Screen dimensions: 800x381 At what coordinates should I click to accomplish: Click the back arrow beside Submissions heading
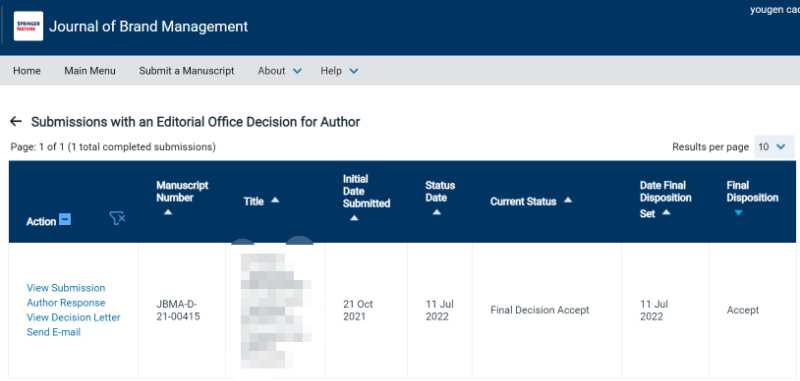[x=16, y=121]
